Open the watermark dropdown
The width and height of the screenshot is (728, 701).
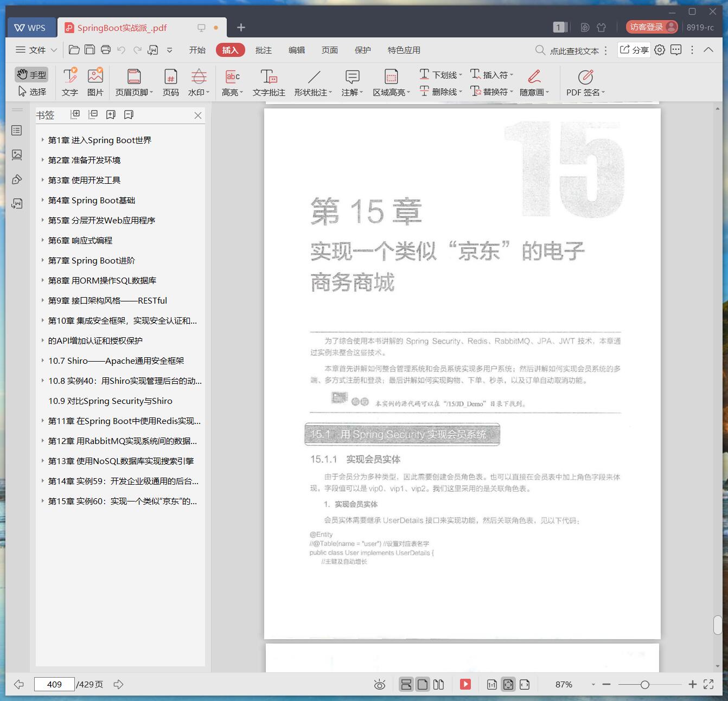[199, 82]
